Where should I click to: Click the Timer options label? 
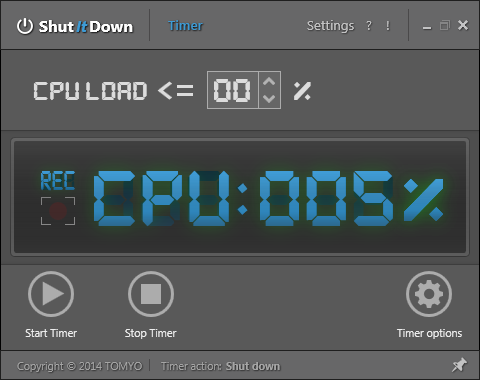(429, 333)
